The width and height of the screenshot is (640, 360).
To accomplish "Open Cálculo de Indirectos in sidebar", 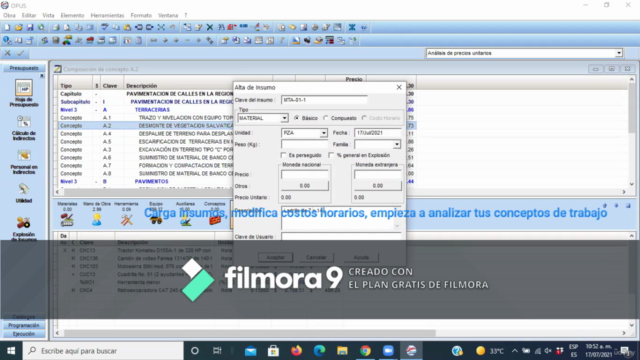I will coord(24,128).
